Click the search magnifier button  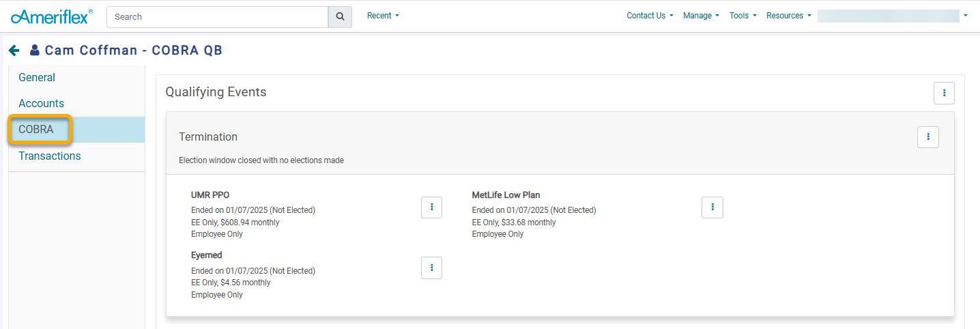(x=340, y=16)
